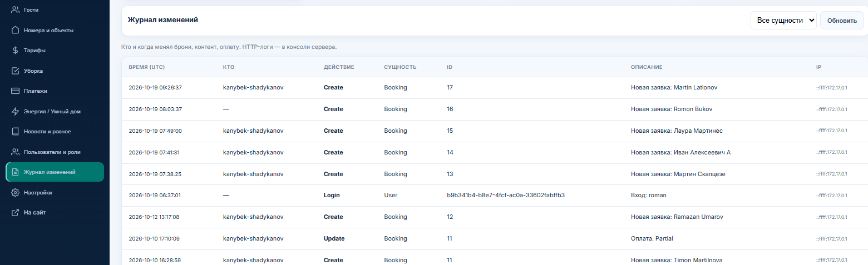Click the lightning icon for Энергия / Умный дом

(x=16, y=111)
